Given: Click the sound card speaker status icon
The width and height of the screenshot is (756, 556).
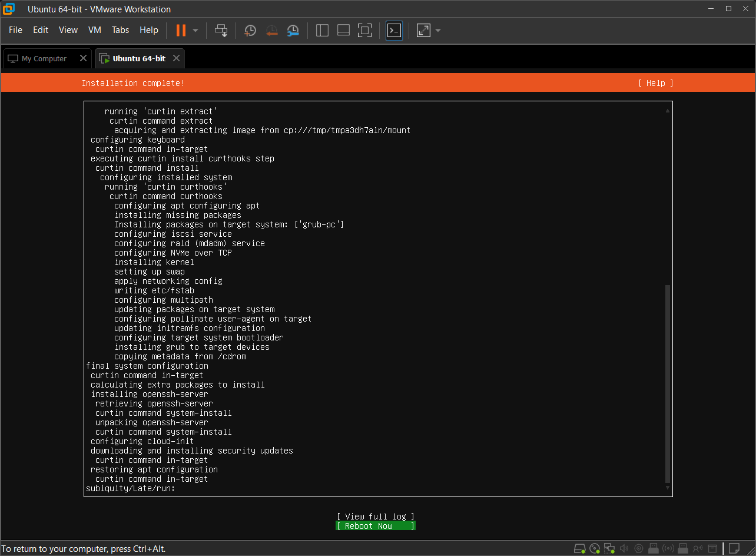Looking at the screenshot, I should [x=624, y=548].
